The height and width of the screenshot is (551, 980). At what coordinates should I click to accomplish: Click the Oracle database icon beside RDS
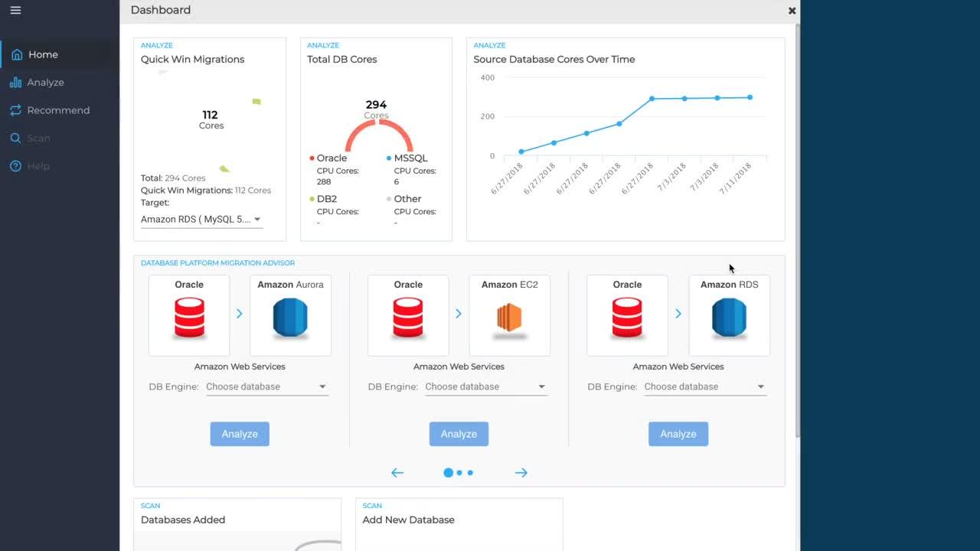pos(627,318)
